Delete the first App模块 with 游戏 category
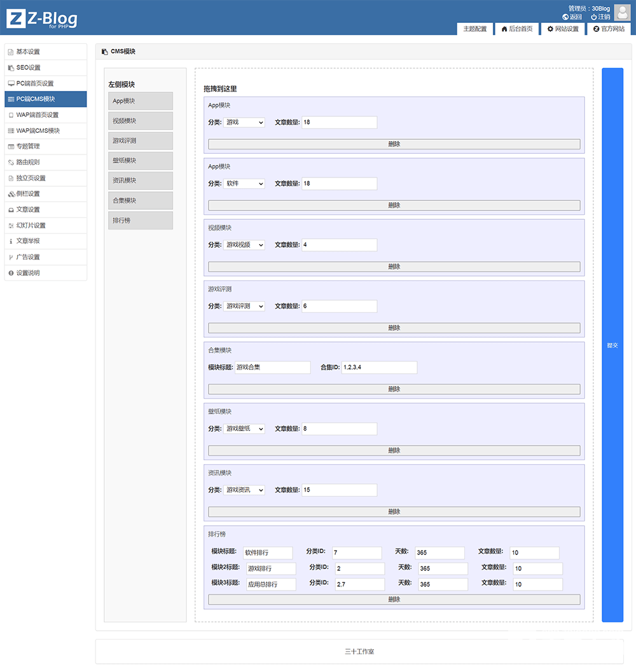636x672 pixels. [x=394, y=144]
